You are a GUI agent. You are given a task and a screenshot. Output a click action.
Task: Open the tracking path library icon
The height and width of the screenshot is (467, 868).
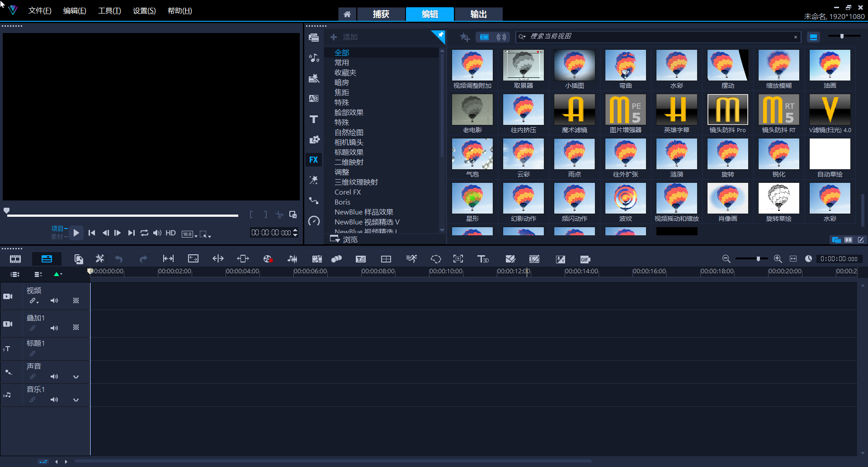point(314,200)
